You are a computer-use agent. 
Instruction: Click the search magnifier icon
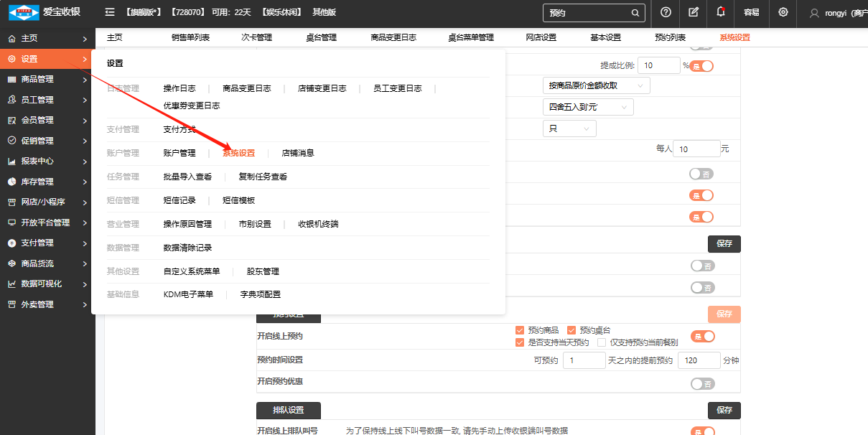635,13
